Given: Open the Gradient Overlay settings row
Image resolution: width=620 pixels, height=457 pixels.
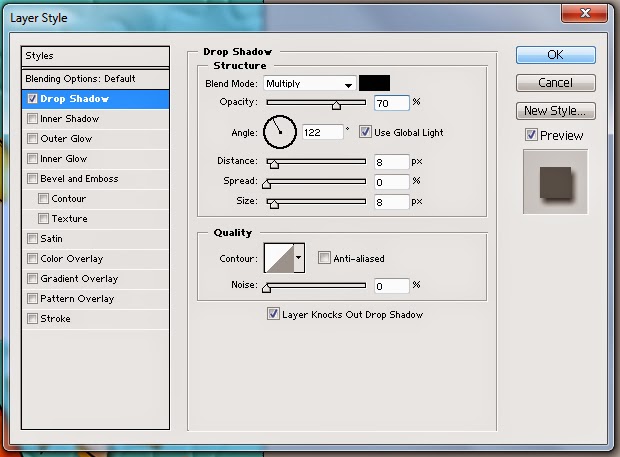Looking at the screenshot, I should [96, 279].
